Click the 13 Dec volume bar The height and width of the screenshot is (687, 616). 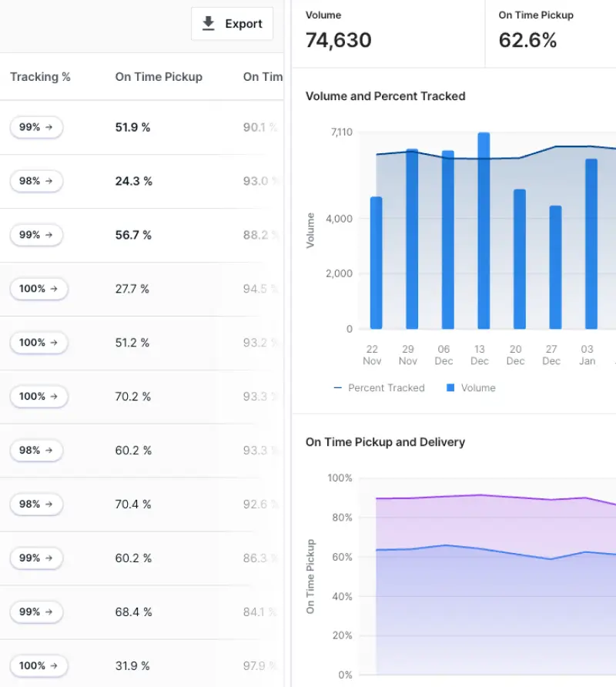click(x=484, y=230)
